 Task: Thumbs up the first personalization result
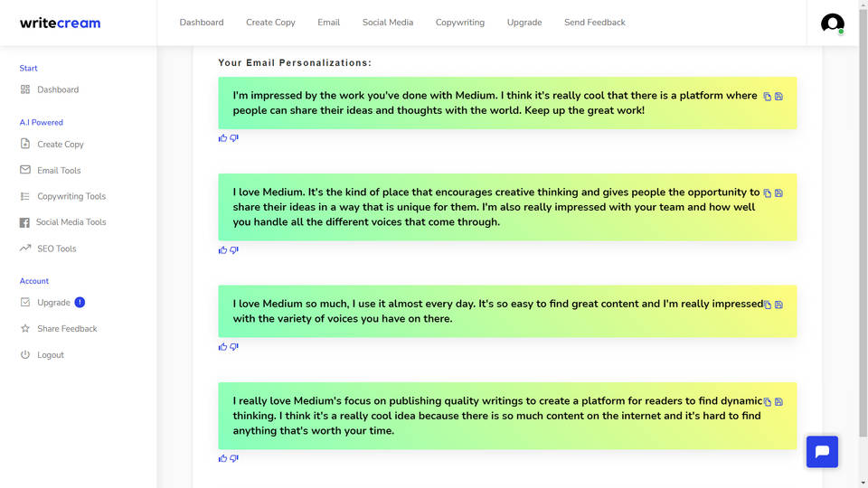[222, 138]
